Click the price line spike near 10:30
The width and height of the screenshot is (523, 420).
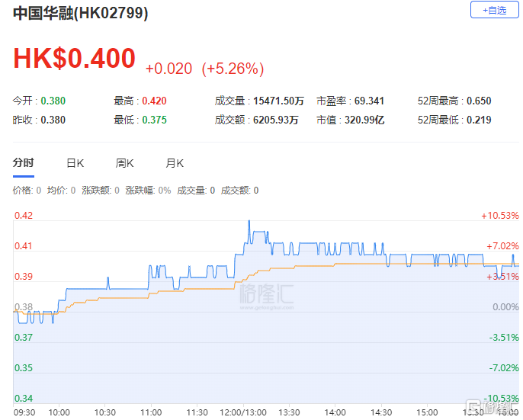point(107,279)
